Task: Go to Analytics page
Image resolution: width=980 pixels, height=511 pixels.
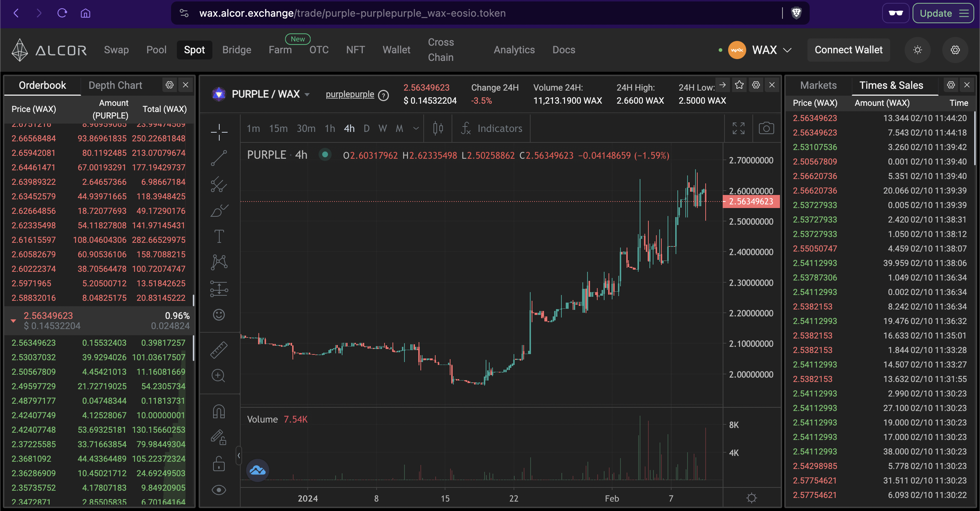Action: [x=514, y=50]
